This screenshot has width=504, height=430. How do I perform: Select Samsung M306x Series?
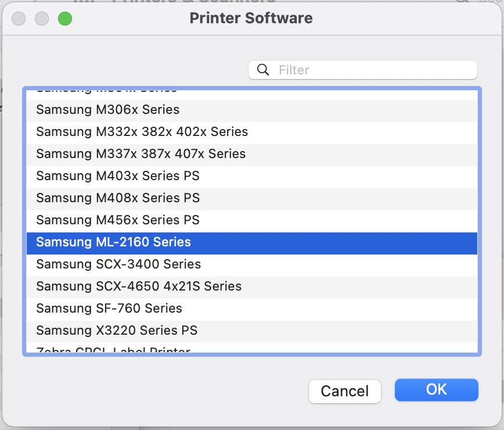(x=251, y=110)
